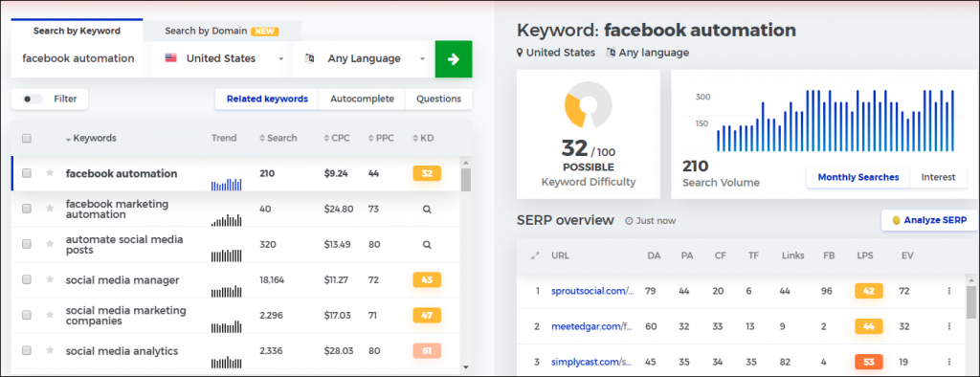
Task: Click the green arrow search button
Action: click(453, 58)
